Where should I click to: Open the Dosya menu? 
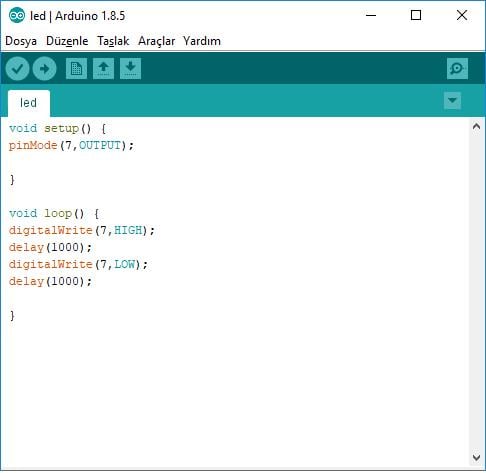[21, 41]
